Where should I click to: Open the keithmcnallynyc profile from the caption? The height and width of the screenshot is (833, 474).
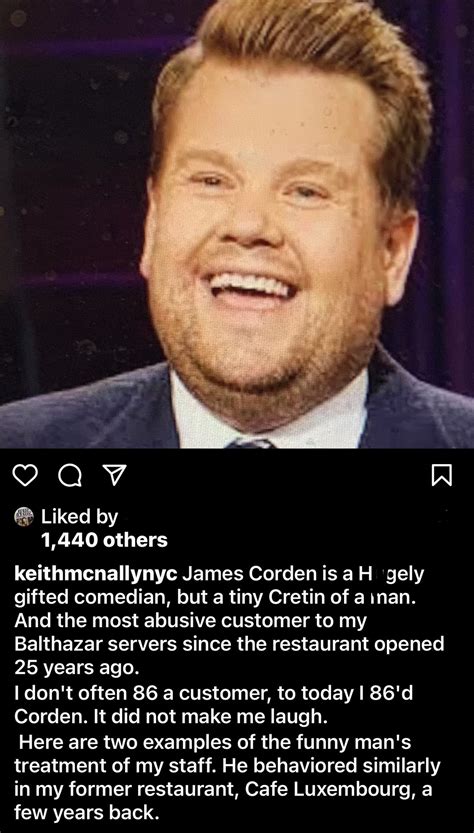tap(96, 575)
